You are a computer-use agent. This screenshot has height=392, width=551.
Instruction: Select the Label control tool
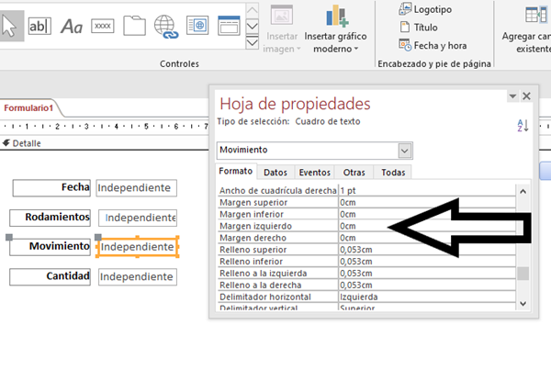pos(72,26)
